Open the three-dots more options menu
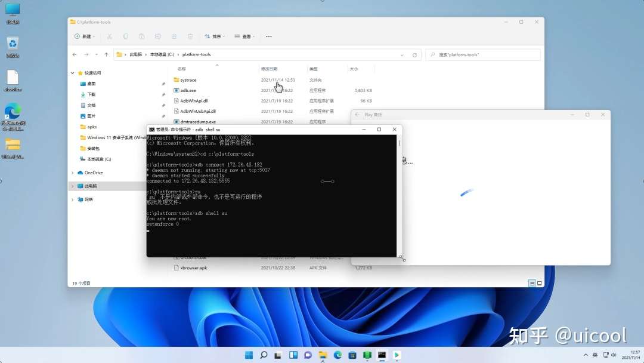Image resolution: width=644 pixels, height=363 pixels. pos(268,36)
